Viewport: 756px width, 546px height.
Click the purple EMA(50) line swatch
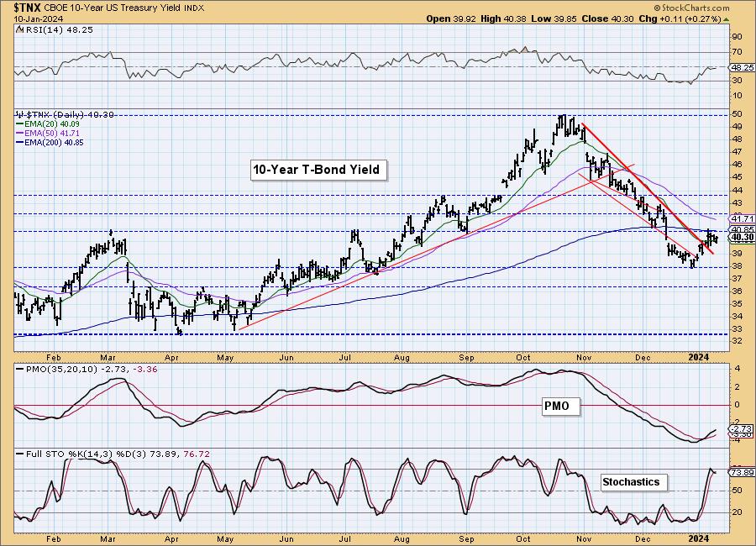coord(20,133)
